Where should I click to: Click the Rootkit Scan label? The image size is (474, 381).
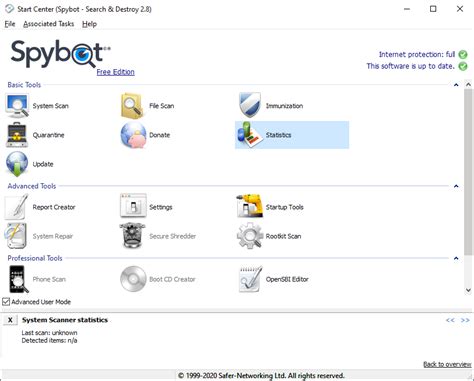pyautogui.click(x=283, y=236)
